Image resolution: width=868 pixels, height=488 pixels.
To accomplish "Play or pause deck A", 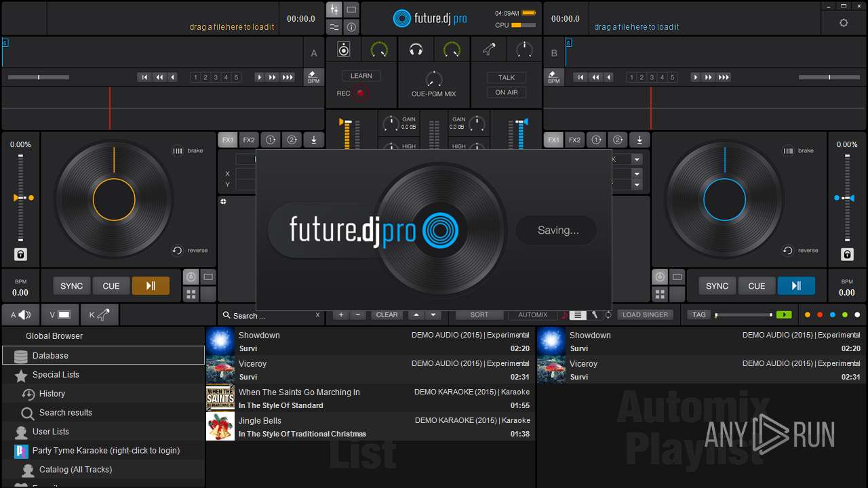I will point(151,286).
